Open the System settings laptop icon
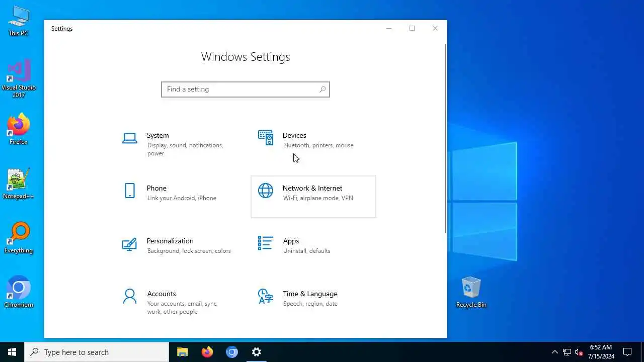Viewport: 644px width, 362px height. 129,138
